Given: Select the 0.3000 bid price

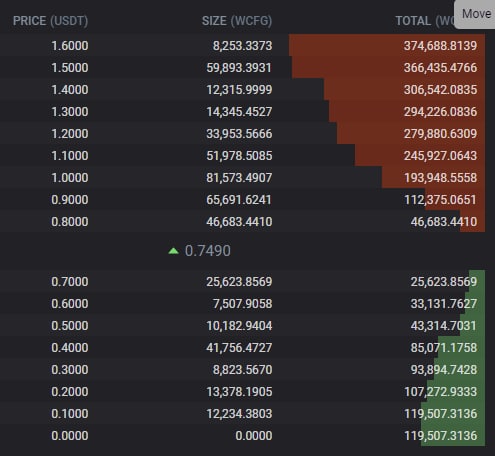Looking at the screenshot, I should tap(70, 370).
